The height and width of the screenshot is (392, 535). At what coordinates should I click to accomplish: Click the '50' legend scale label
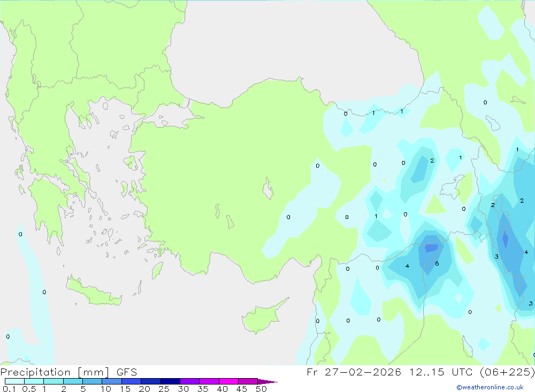point(261,389)
